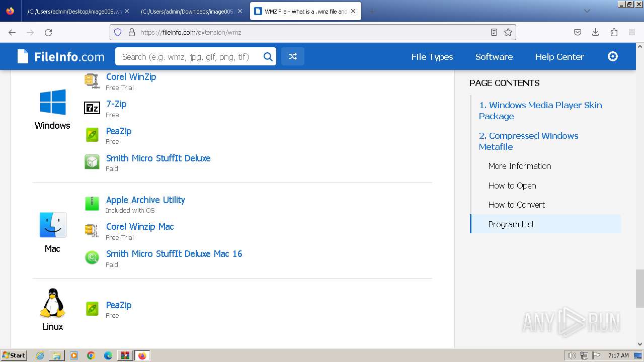The width and height of the screenshot is (644, 362).
Task: Click the site padlock icon
Action: point(132,32)
